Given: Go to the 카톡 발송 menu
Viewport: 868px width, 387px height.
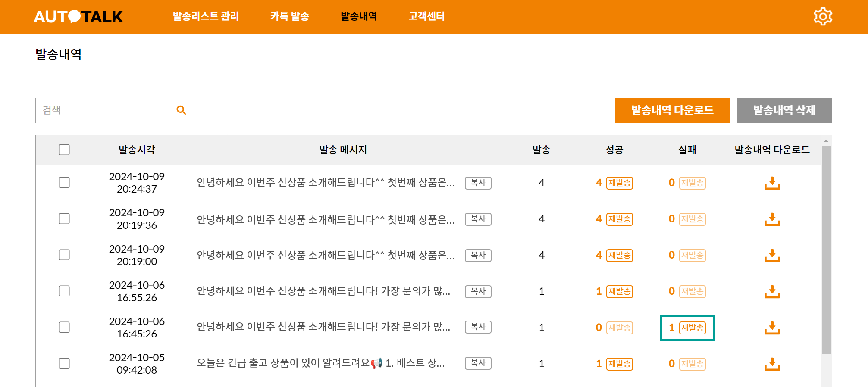Looking at the screenshot, I should pos(289,16).
